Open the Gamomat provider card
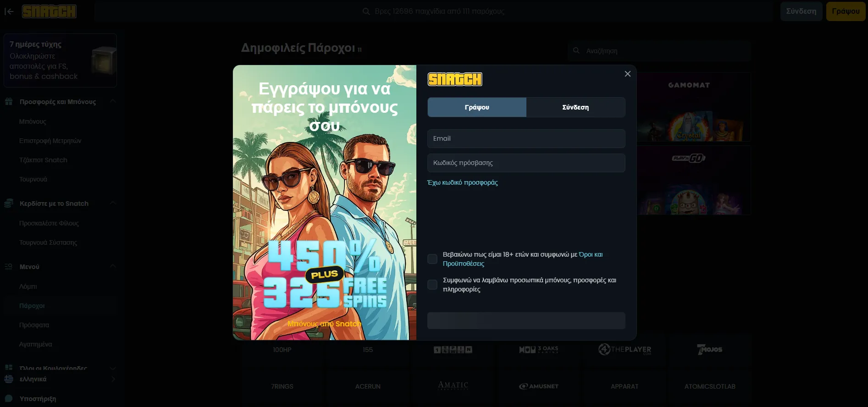Viewport: 868px width, 407px height. (689, 107)
